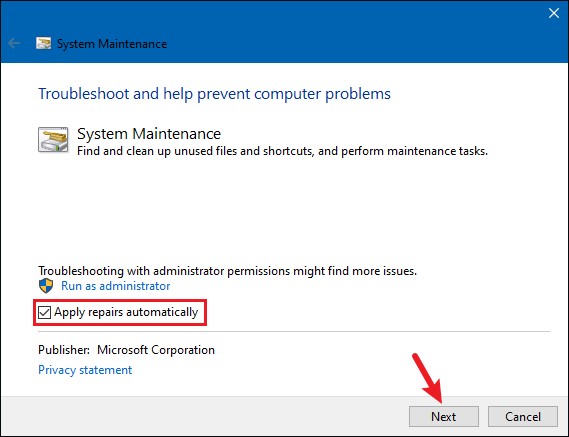Click the administrator permissions notice text
The image size is (569, 437).
(228, 271)
